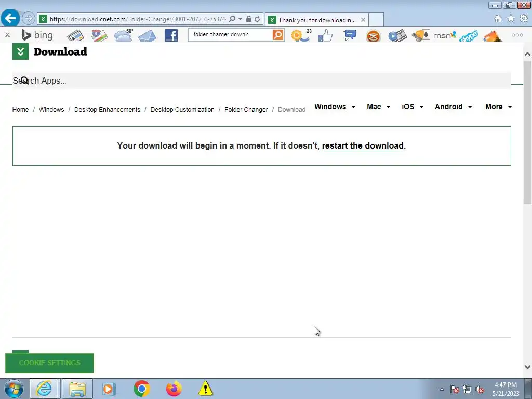The height and width of the screenshot is (399, 532).
Task: Click the taskbar clock 4:47 PM
Action: 506,389
